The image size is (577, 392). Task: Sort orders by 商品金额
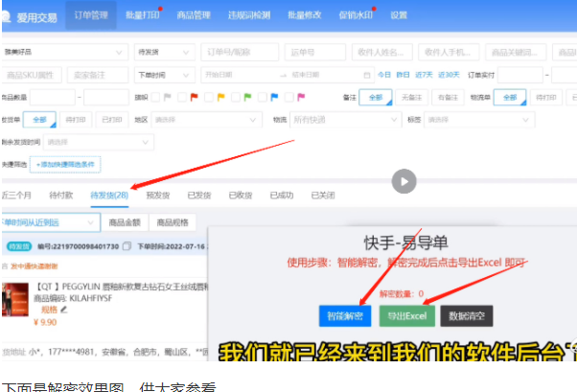(125, 222)
